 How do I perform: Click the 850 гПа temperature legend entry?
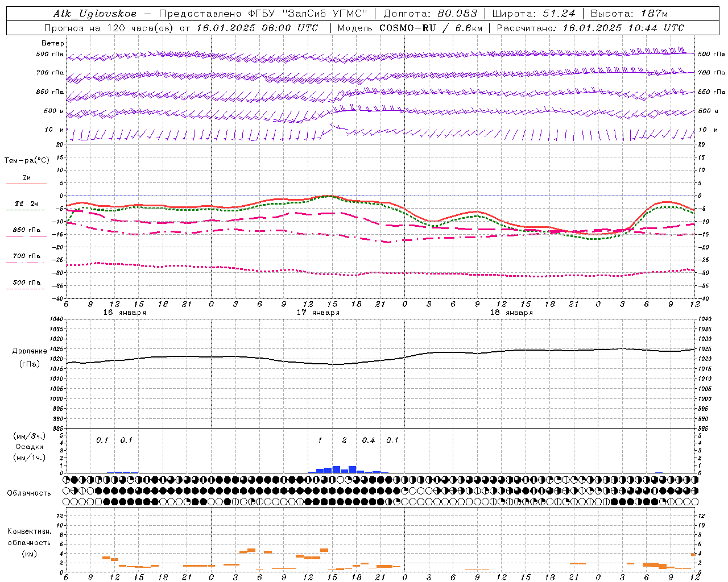click(x=27, y=230)
